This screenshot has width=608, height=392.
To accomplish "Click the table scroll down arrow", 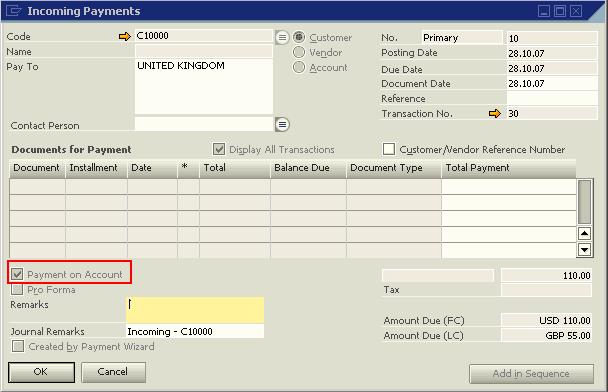I will click(x=584, y=249).
